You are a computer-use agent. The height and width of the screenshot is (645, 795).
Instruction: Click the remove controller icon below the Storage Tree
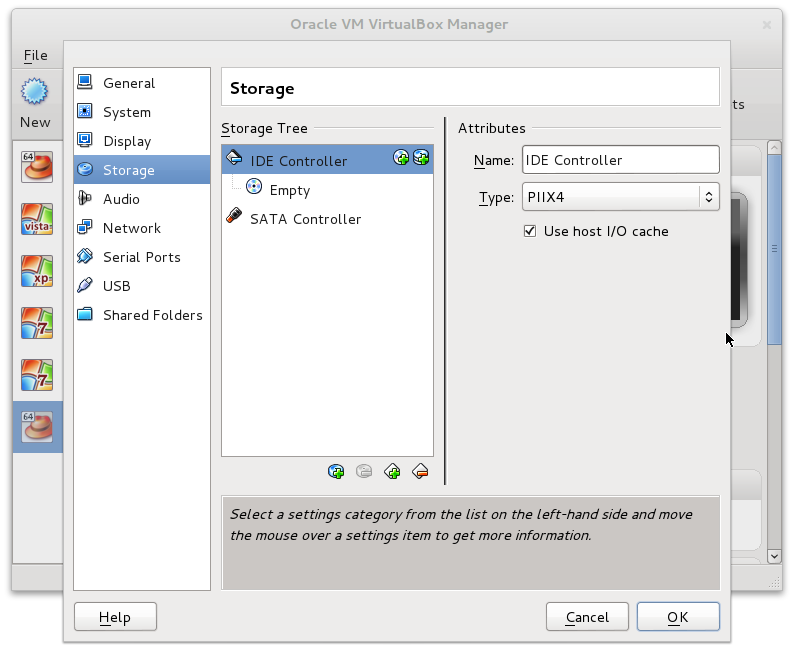coord(420,471)
